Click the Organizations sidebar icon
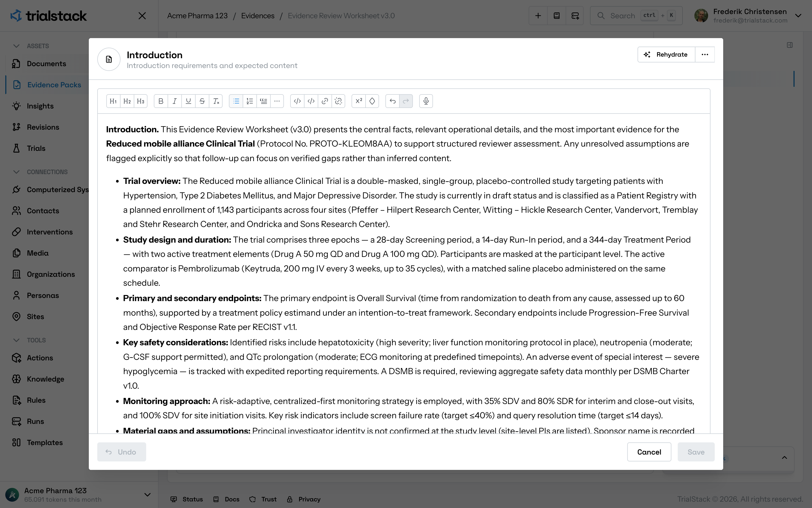Image resolution: width=812 pixels, height=508 pixels. click(16, 274)
